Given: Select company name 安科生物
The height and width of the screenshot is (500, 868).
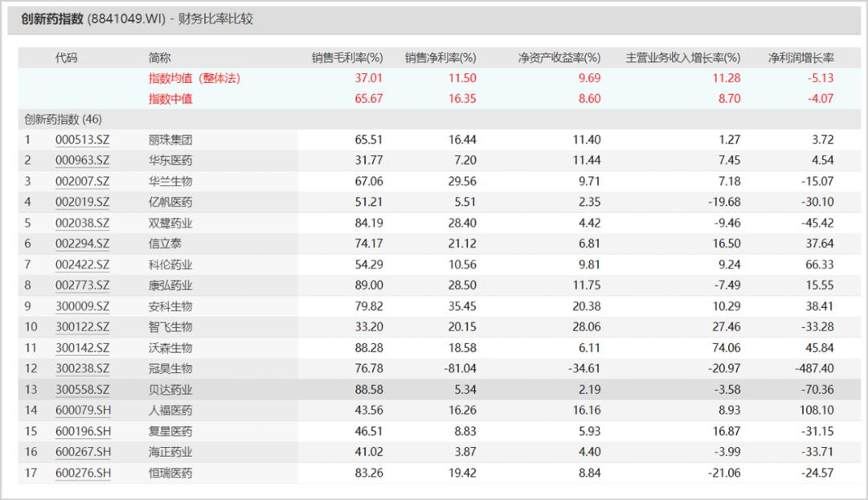Looking at the screenshot, I should click(170, 306).
